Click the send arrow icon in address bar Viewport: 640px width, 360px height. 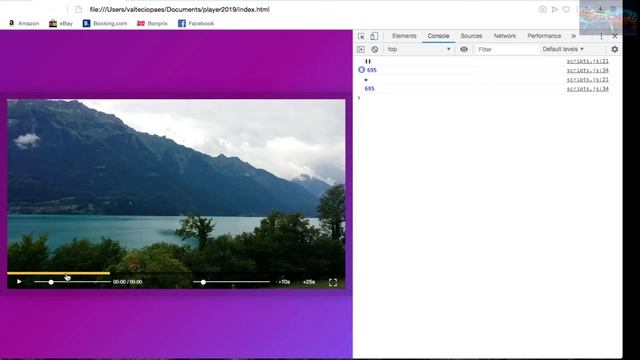coord(555,9)
